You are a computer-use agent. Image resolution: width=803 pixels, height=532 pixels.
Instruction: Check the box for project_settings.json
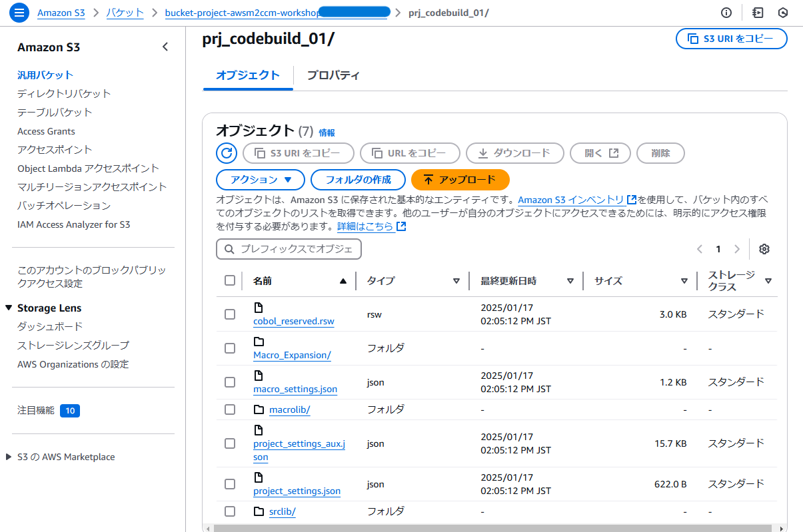230,484
